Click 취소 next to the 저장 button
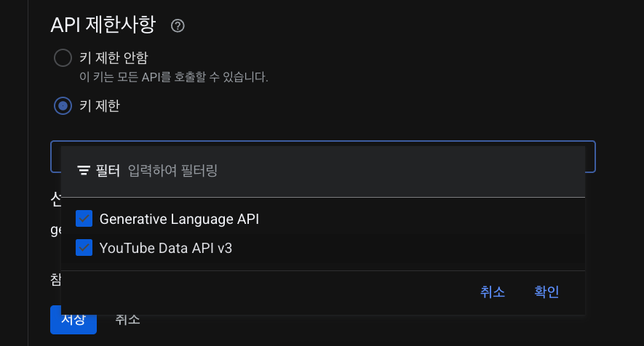The image size is (644, 346). 127,320
